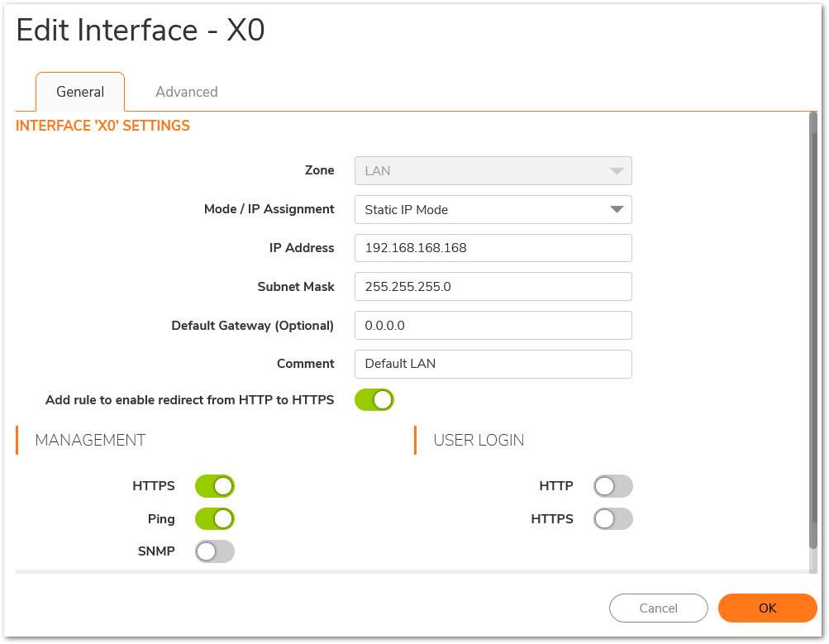The height and width of the screenshot is (644, 829).
Task: Click the Mode / IP Assignment label
Action: (269, 209)
